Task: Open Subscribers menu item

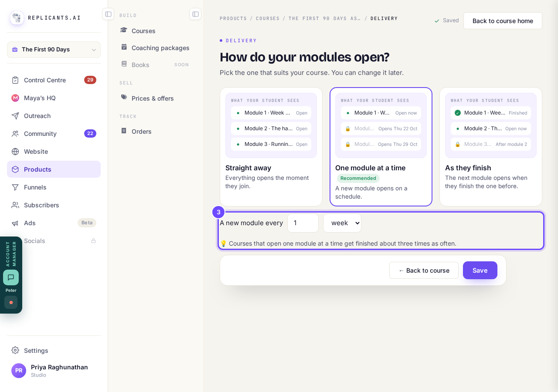Action: [x=54, y=205]
